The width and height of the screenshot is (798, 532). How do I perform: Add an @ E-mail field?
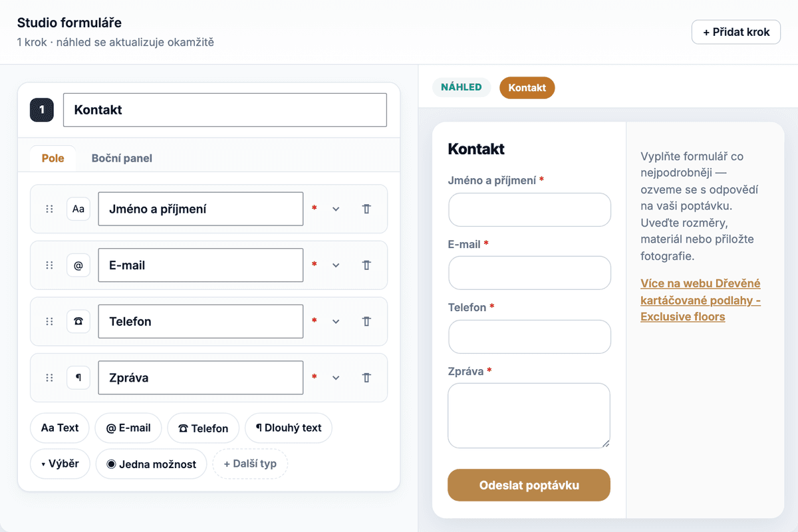click(128, 428)
